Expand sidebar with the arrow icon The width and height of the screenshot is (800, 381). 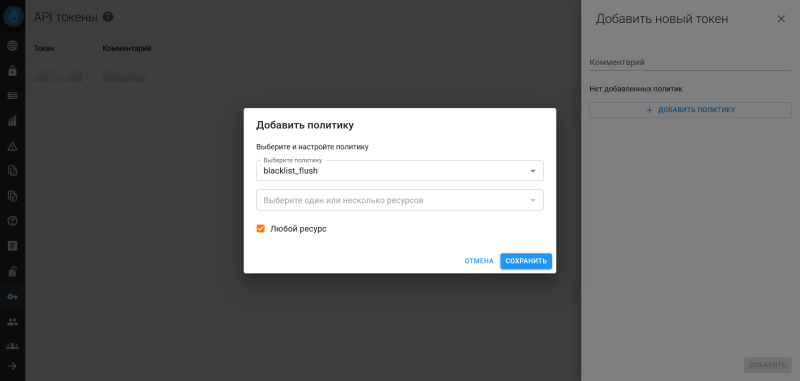[x=12, y=366]
